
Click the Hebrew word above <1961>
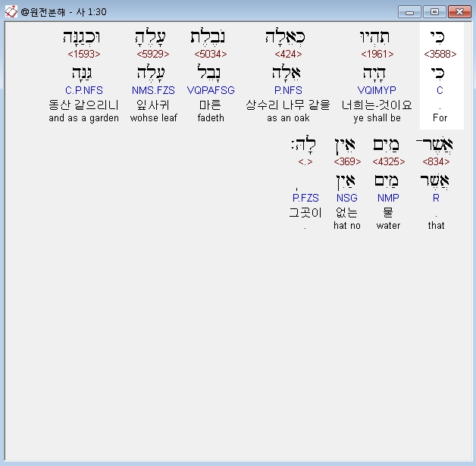[375, 37]
